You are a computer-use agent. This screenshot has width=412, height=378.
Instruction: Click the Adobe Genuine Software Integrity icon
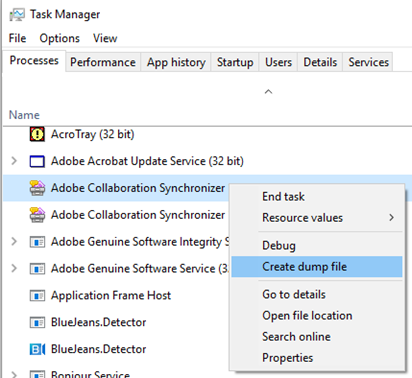click(37, 242)
